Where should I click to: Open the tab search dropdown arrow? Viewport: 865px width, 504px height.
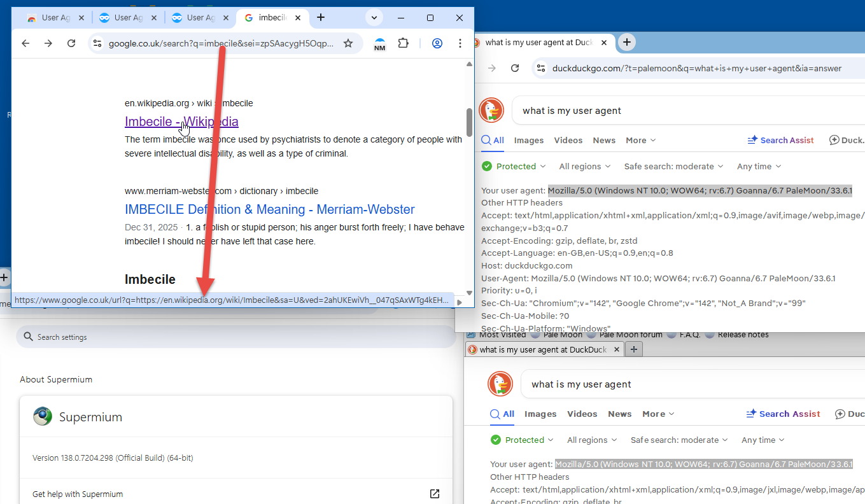(374, 18)
